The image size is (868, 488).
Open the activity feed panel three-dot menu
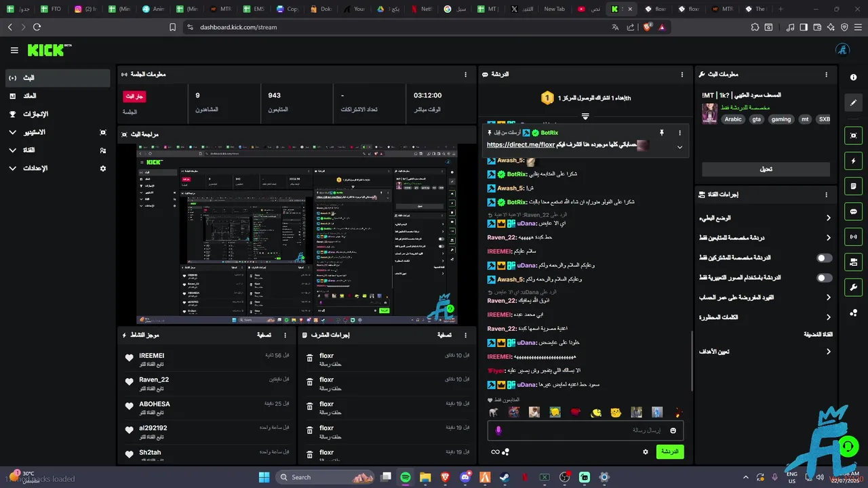[x=285, y=335]
